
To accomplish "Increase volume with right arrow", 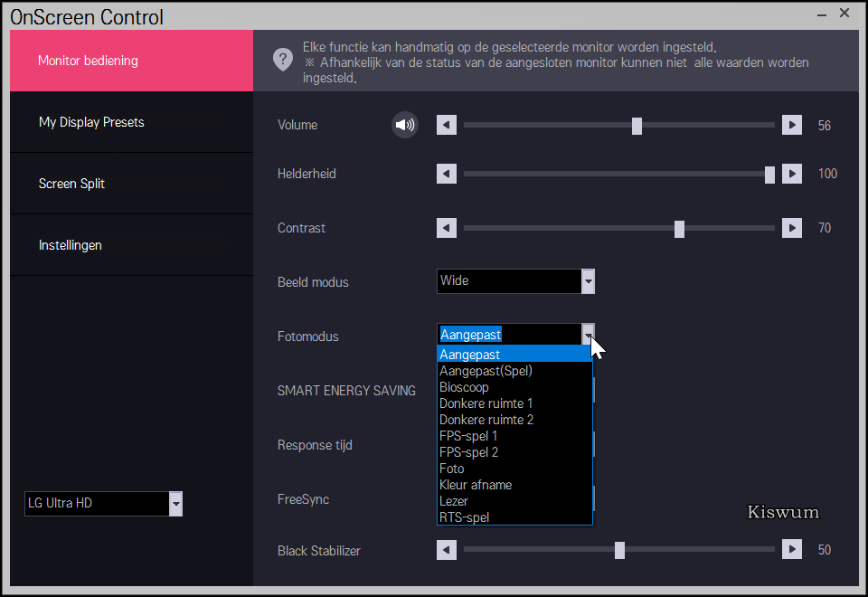I will [792, 125].
